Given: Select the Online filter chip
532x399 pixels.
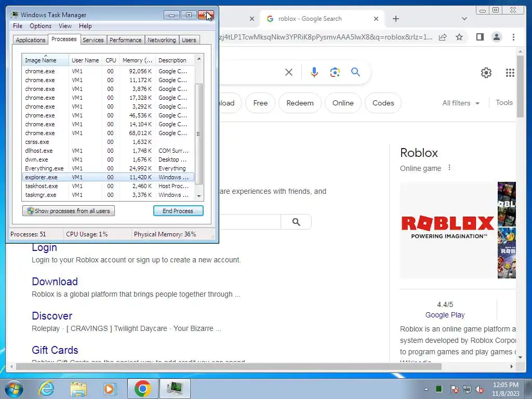Looking at the screenshot, I should 343,103.
